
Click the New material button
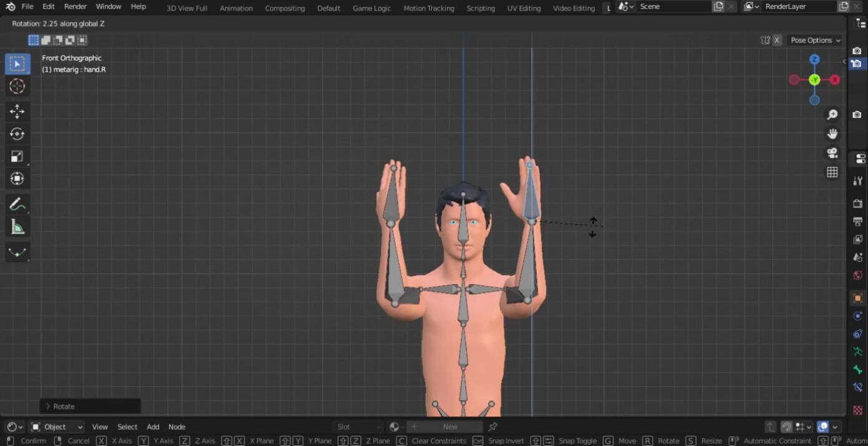(x=449, y=427)
